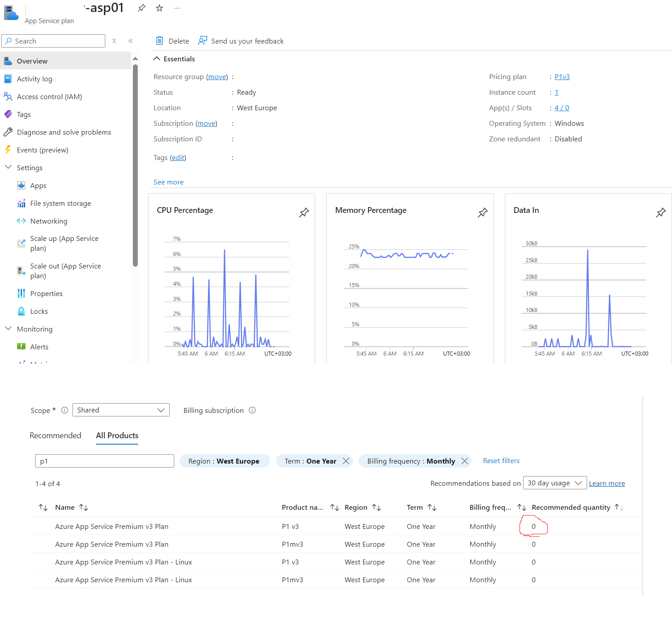This screenshot has height=640, width=672.
Task: Open Apps under Settings
Action: [38, 185]
